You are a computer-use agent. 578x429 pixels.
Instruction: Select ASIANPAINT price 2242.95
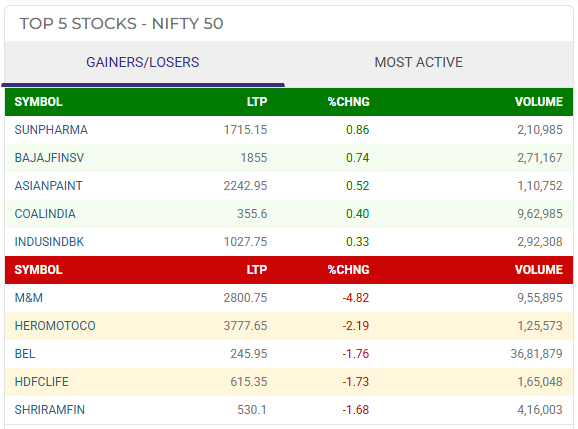[245, 186]
